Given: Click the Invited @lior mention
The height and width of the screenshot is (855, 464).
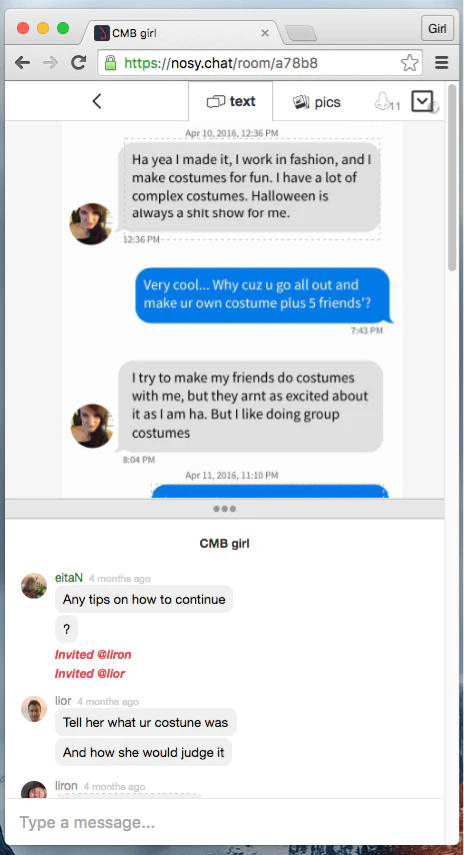Looking at the screenshot, I should (90, 673).
